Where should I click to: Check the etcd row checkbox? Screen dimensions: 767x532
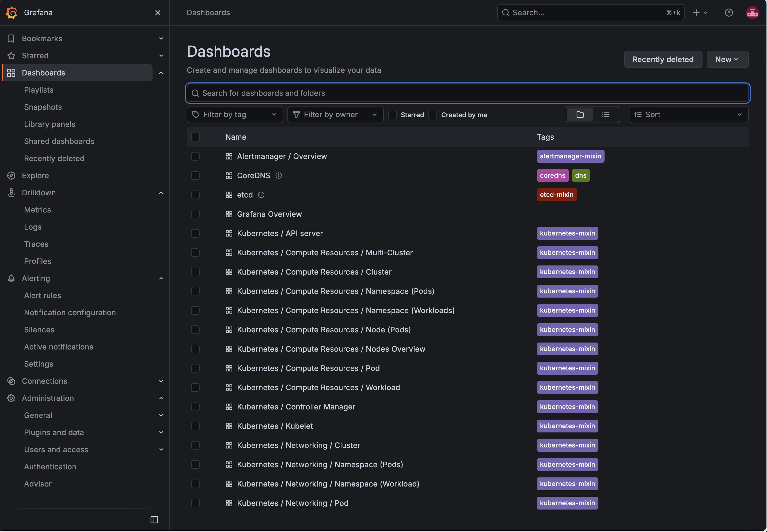[195, 195]
